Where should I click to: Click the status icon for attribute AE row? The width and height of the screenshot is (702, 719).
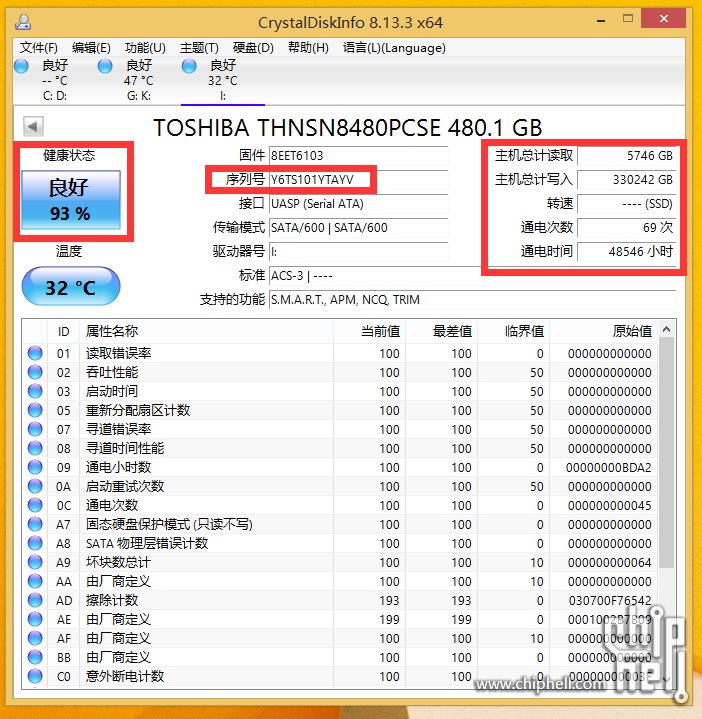(35, 619)
